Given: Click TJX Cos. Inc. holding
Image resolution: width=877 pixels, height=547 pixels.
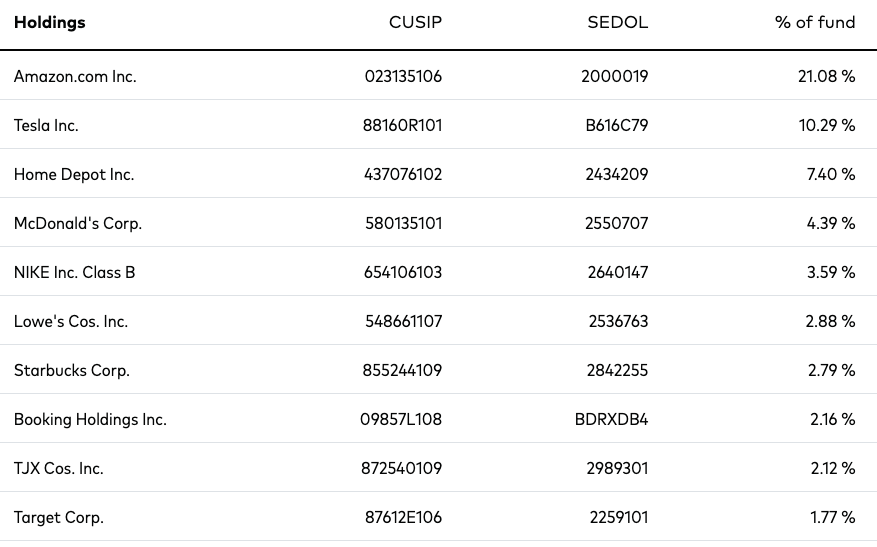Looking at the screenshot, I should tap(59, 468).
